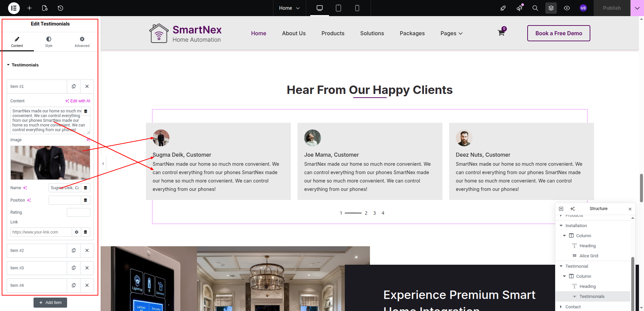The width and height of the screenshot is (644, 311).
Task: Open the Finder search icon
Action: pos(535,8)
